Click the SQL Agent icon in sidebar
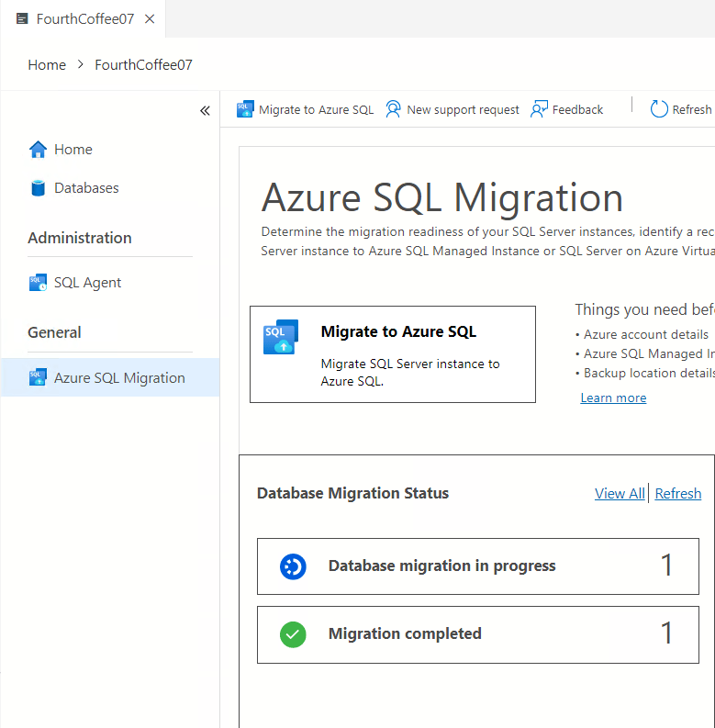This screenshot has height=728, width=715. [38, 283]
